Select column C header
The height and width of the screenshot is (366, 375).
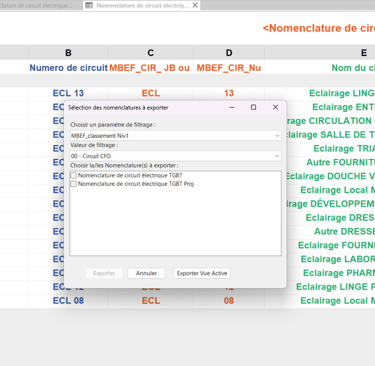pos(151,53)
